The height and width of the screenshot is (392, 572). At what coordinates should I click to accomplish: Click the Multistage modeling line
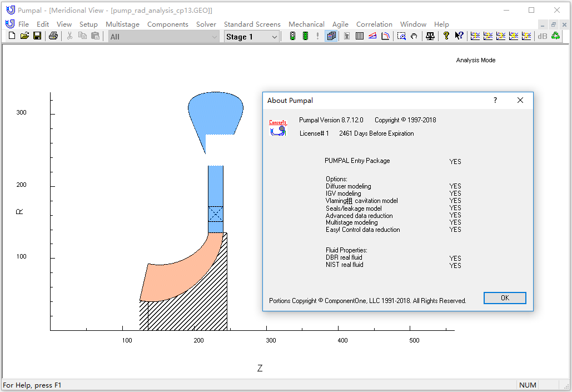pos(352,222)
